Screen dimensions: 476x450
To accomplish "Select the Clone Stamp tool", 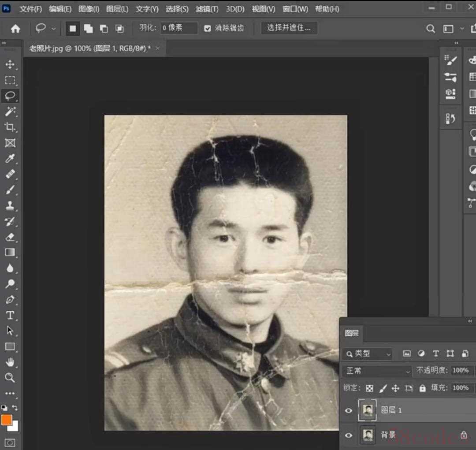I will [x=10, y=206].
